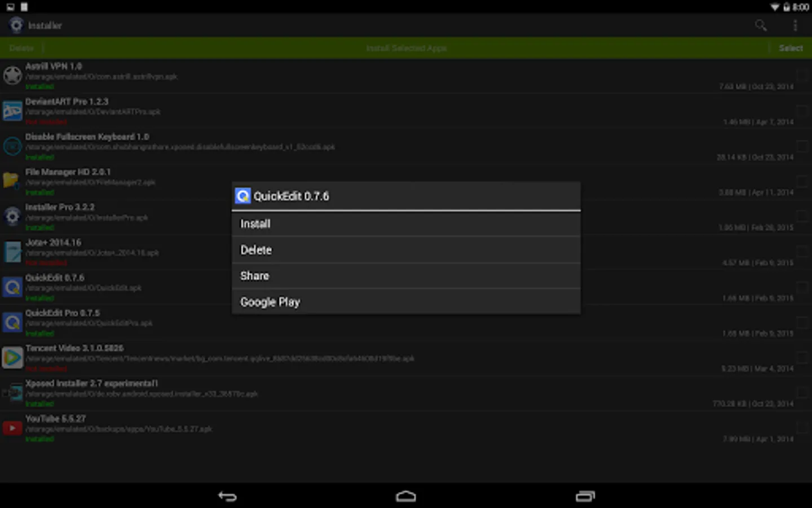This screenshot has width=812, height=508.
Task: Click the QuickEdit 0.7.6 list icon
Action: pos(12,287)
